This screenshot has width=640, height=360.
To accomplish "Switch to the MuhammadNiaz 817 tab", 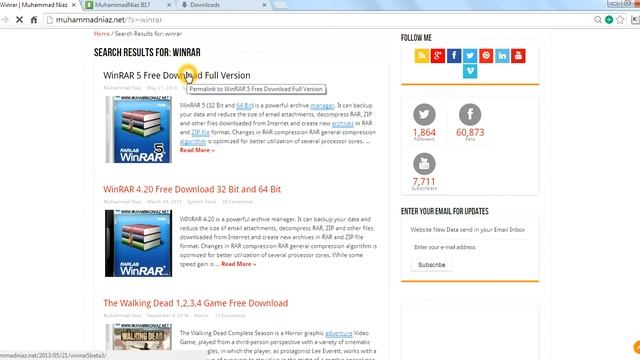I will click(x=127, y=5).
